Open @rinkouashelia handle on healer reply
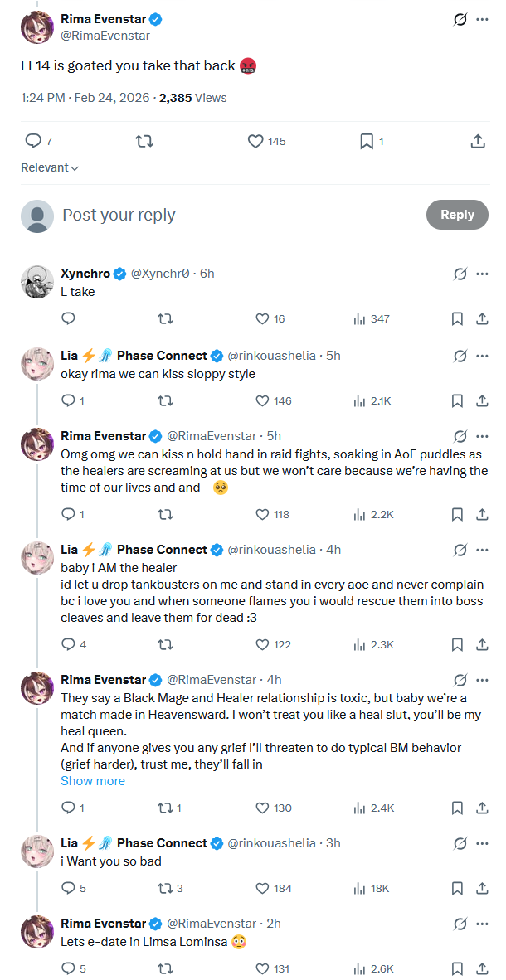Screen dimensions: 506x980 click(x=271, y=550)
